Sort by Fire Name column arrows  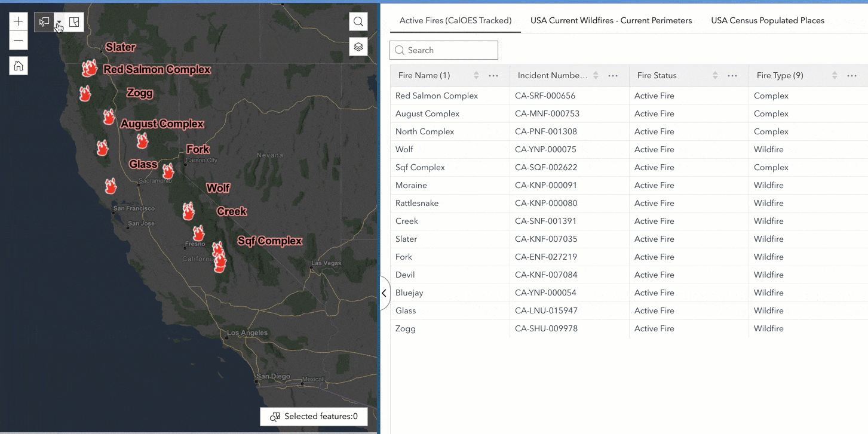coord(476,76)
